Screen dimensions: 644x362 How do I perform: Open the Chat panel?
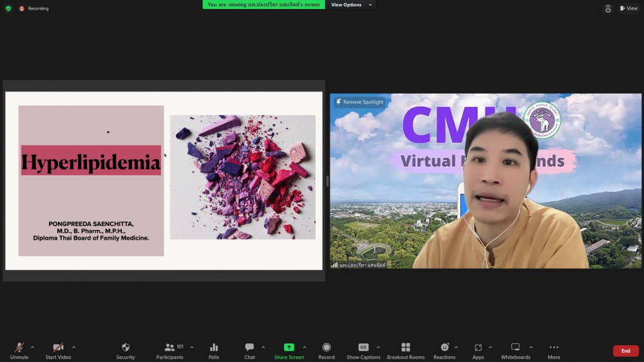point(249,348)
